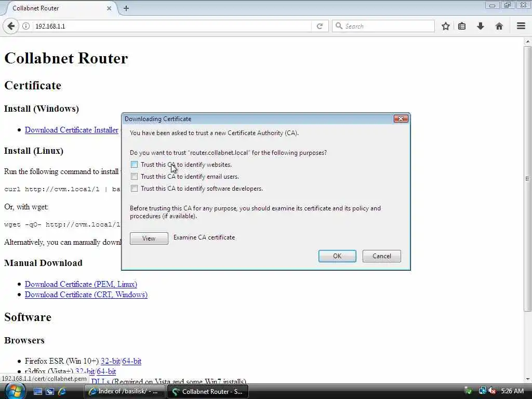Image resolution: width=532 pixels, height=399 pixels.
Task: Close the Collabnet Router tab
Action: (x=109, y=8)
